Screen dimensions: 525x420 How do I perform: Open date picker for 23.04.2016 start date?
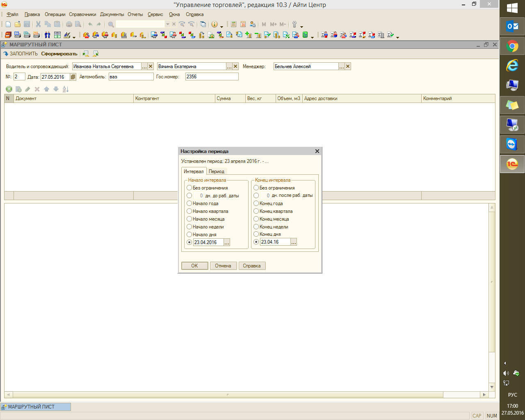(227, 242)
